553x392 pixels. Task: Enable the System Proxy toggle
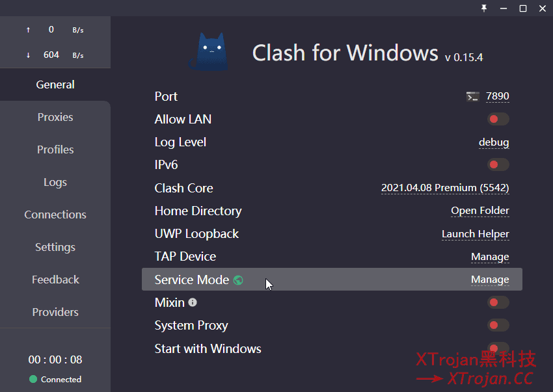498,325
